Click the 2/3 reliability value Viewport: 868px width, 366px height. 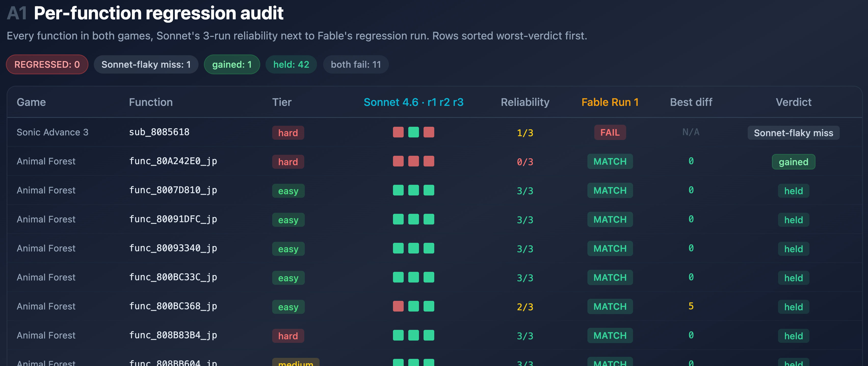click(525, 307)
